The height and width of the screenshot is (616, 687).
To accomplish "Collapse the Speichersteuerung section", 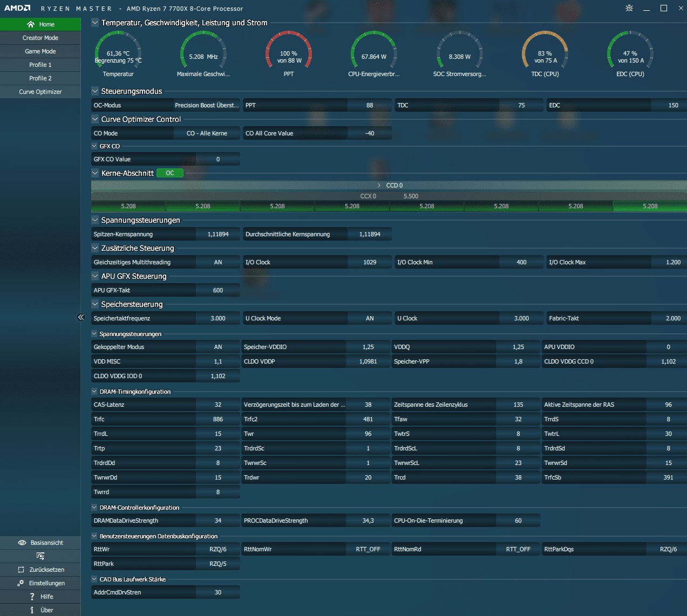I will click(95, 304).
